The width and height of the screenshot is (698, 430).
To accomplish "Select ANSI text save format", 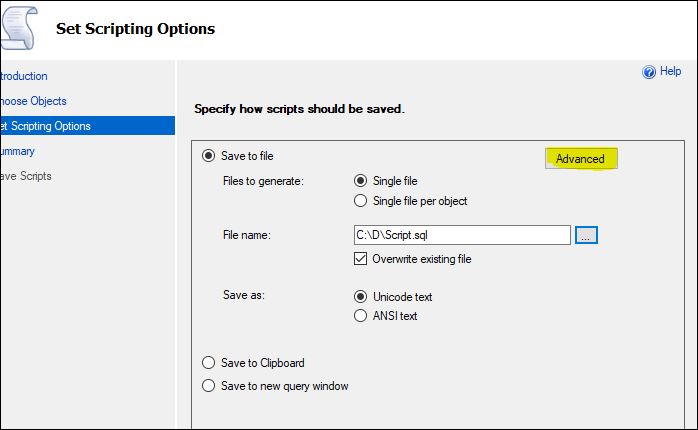I will pos(361,316).
